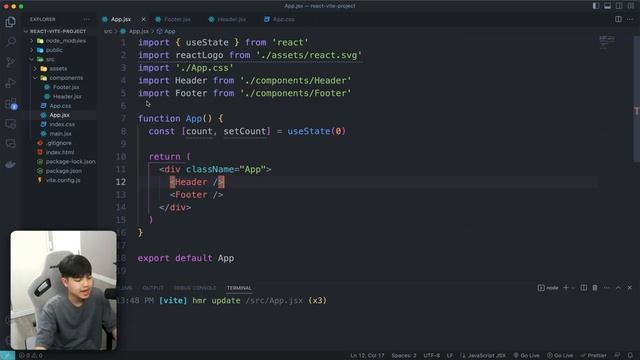
Task: Change indentation Spaces: 2 setting
Action: [x=404, y=356]
